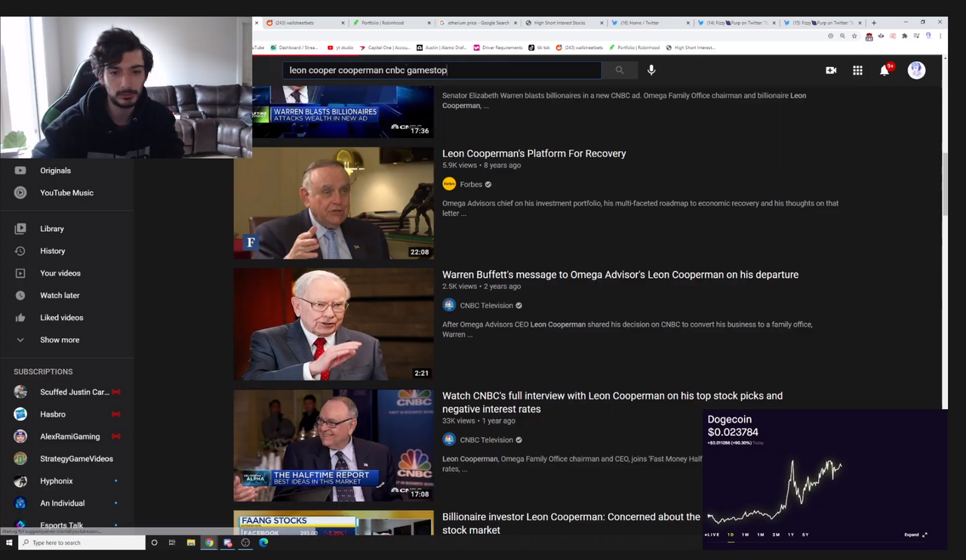
Task: Click the page vertical scrollbar
Action: tap(944, 184)
